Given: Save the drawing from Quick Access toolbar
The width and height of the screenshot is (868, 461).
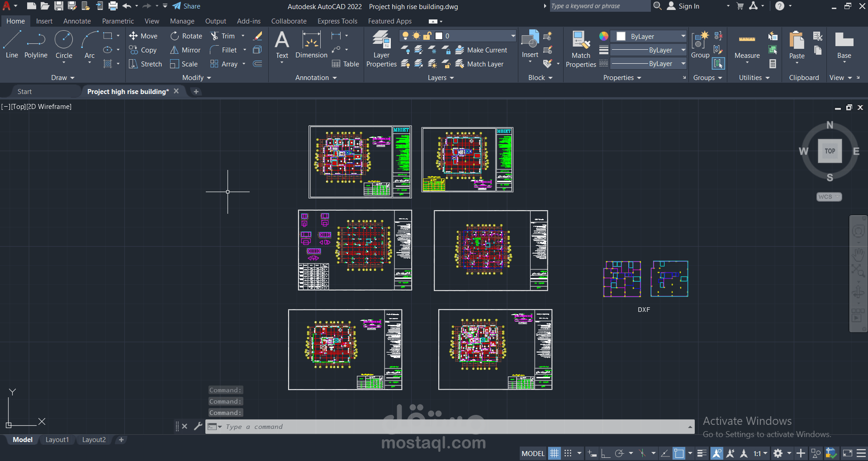Looking at the screenshot, I should 59,6.
